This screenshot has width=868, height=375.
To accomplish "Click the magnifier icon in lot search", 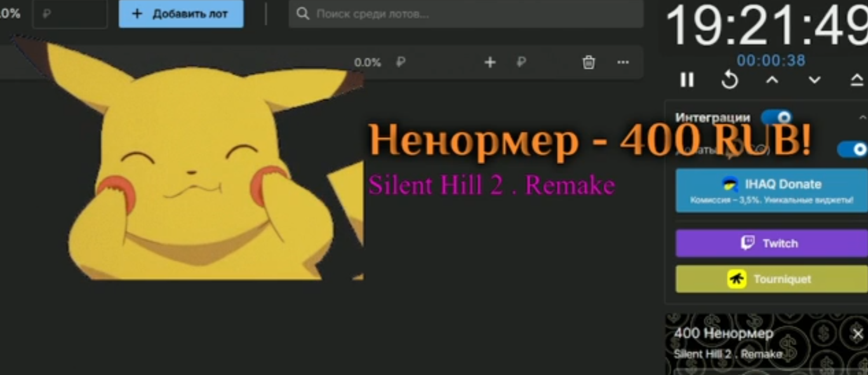I will coord(303,14).
